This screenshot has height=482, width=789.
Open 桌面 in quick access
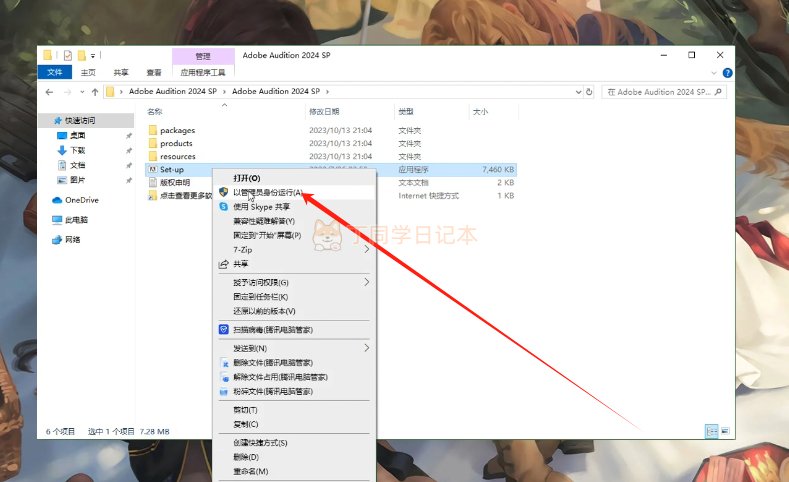(x=71, y=135)
